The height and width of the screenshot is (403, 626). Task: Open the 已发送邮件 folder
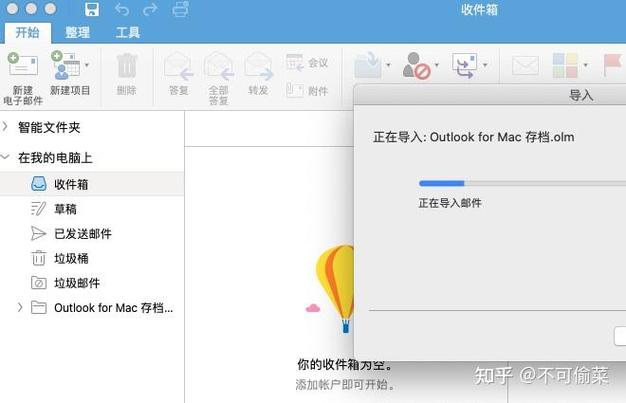click(x=92, y=234)
